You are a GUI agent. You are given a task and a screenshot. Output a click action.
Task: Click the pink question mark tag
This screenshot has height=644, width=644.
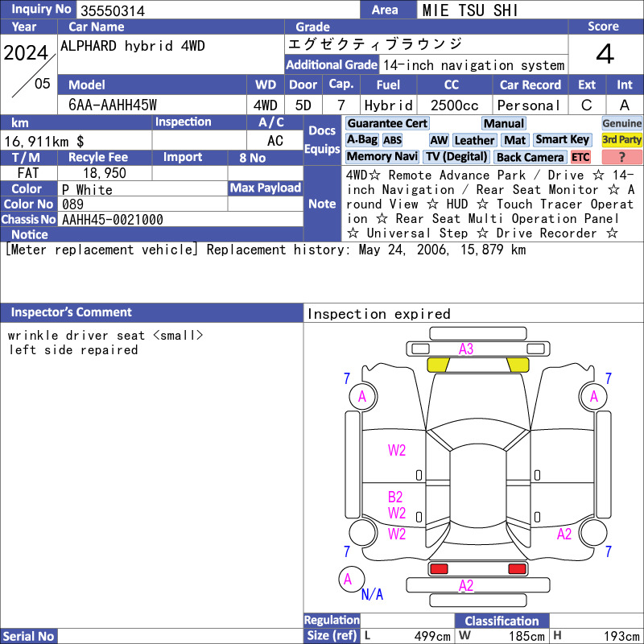pyautogui.click(x=621, y=157)
